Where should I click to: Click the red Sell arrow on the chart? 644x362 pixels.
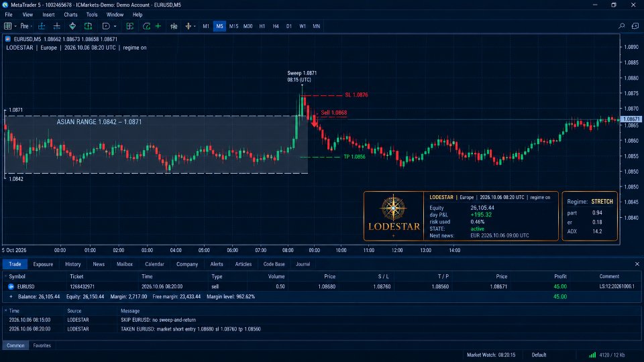[x=314, y=121]
